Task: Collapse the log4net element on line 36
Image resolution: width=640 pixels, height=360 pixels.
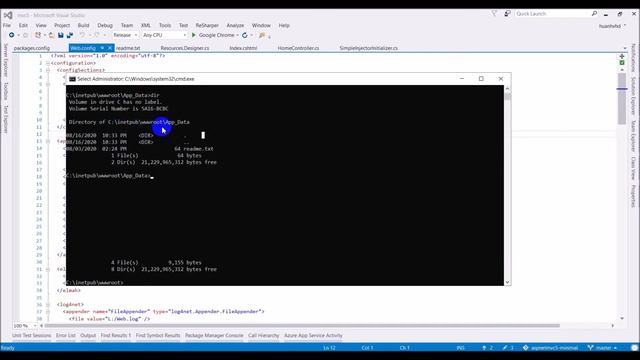Action: pos(48,304)
